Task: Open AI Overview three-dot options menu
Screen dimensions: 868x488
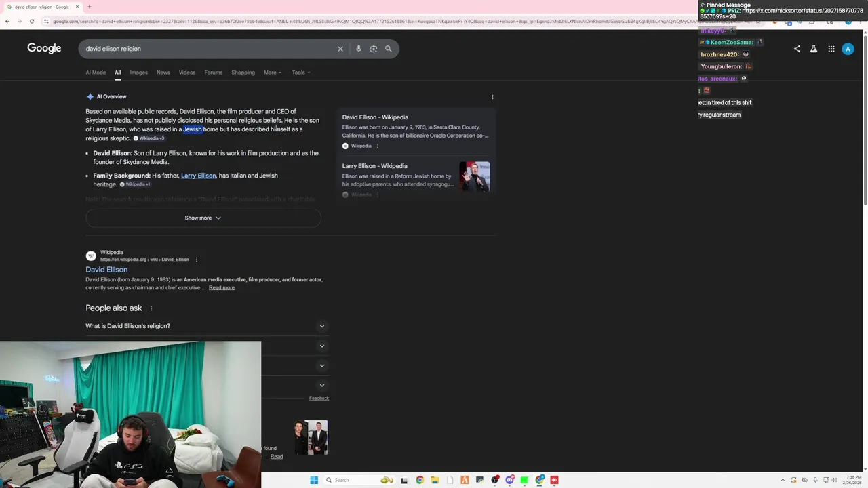Action: (x=492, y=97)
